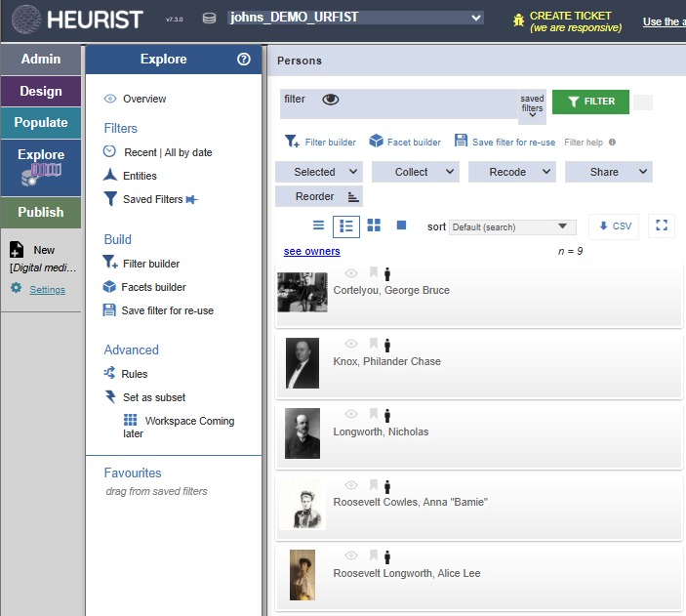Click the Entities tree icon in sidebar
The width and height of the screenshot is (686, 616).
[110, 175]
